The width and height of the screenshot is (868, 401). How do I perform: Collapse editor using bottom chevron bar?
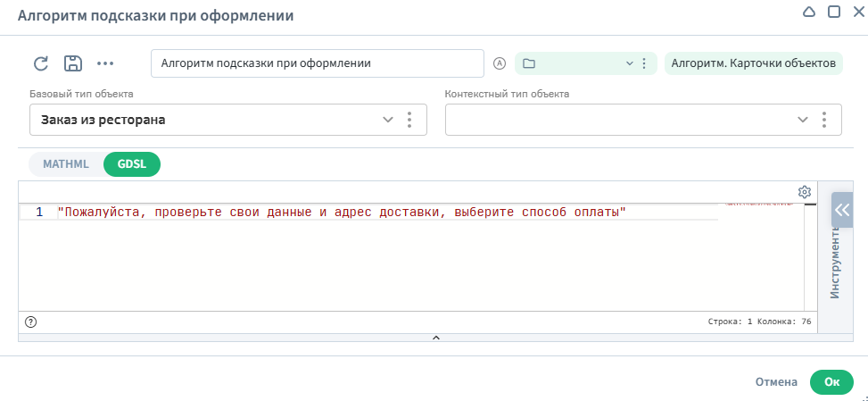coord(436,338)
